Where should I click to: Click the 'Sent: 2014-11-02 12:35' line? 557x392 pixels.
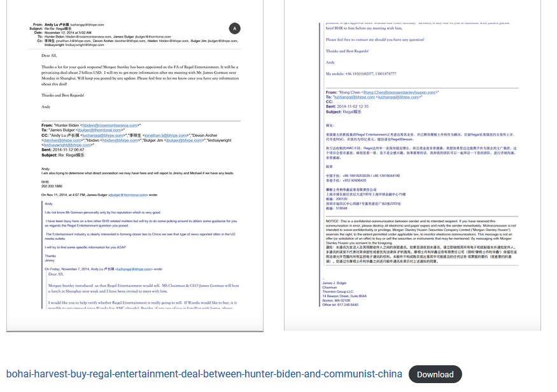coord(347,106)
